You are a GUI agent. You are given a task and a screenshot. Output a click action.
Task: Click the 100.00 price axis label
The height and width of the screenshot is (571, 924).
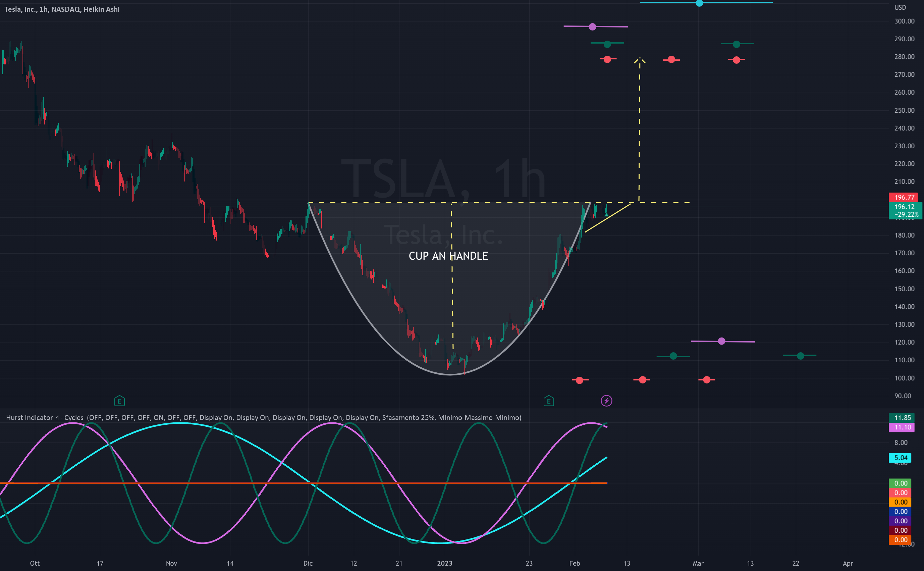(x=904, y=378)
